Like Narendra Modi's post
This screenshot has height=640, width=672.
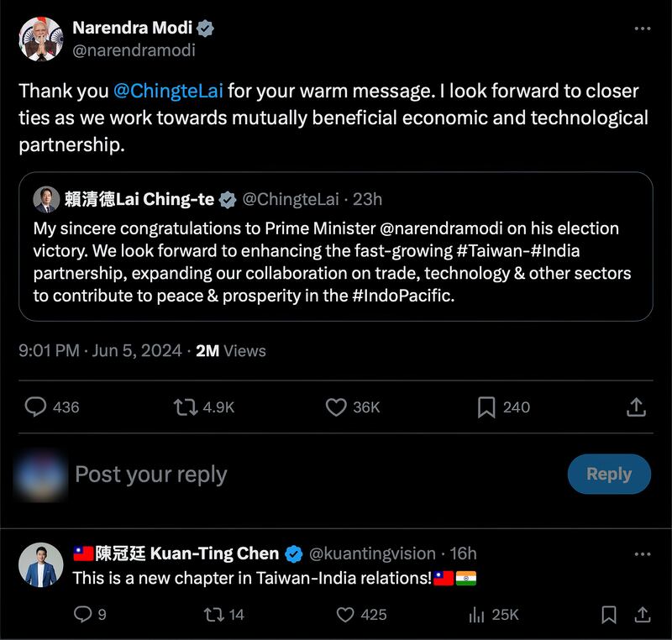pos(336,407)
